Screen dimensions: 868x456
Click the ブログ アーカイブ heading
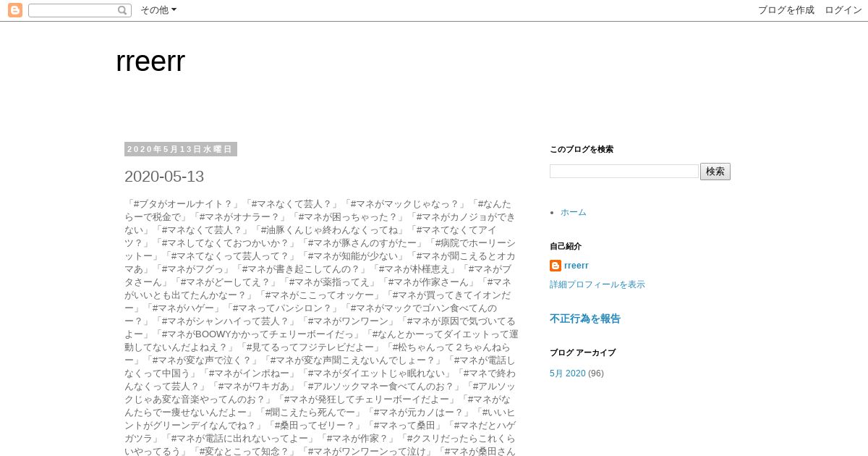point(583,352)
